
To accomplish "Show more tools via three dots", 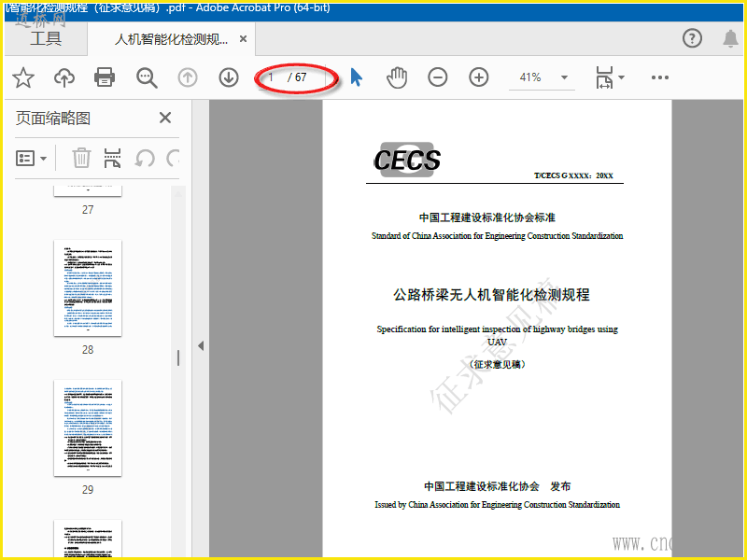I will tap(660, 77).
